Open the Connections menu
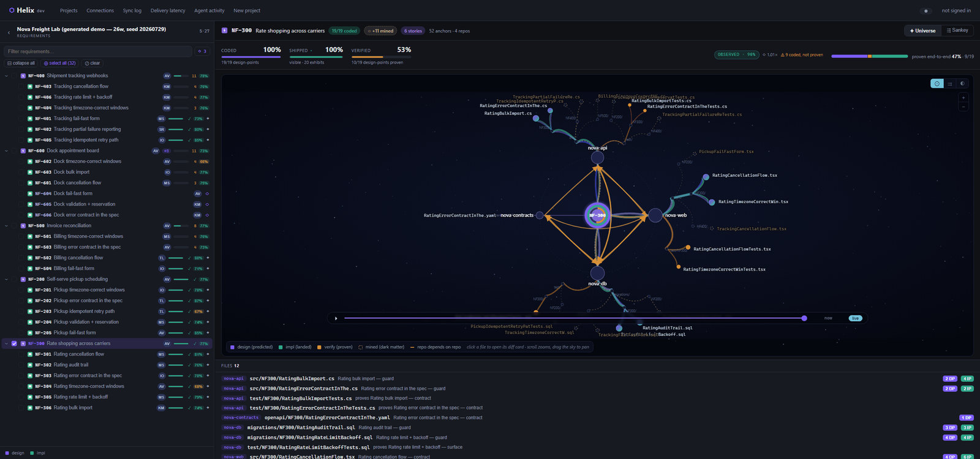Viewport: 980px width, 459px height. click(x=100, y=10)
